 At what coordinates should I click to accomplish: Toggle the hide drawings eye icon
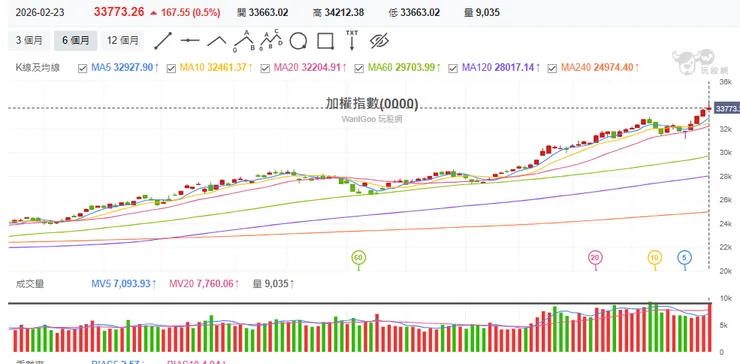click(x=378, y=41)
